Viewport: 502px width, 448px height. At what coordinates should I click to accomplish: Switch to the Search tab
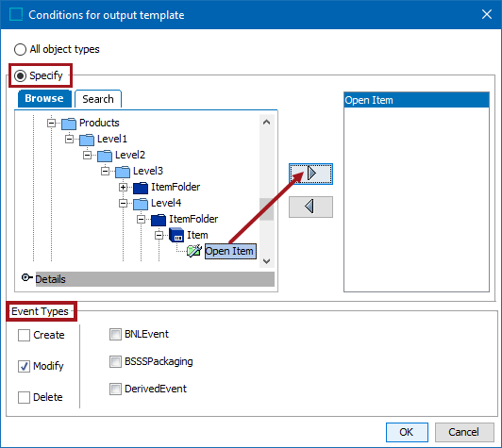tap(98, 99)
